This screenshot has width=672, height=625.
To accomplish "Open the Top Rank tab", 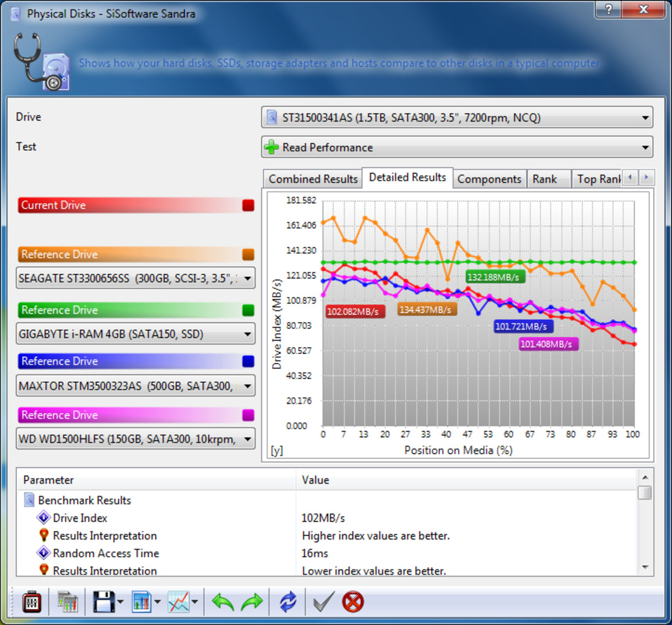I will 597,179.
